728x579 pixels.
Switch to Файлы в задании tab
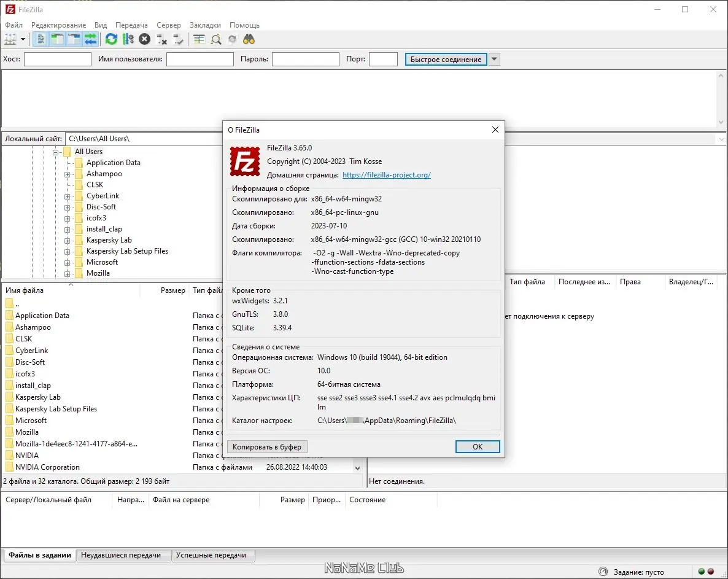40,555
